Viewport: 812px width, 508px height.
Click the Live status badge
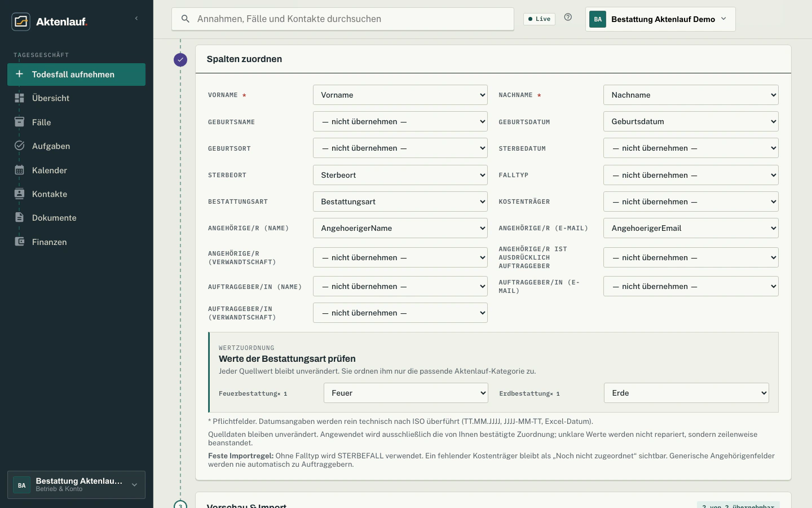[x=539, y=19]
